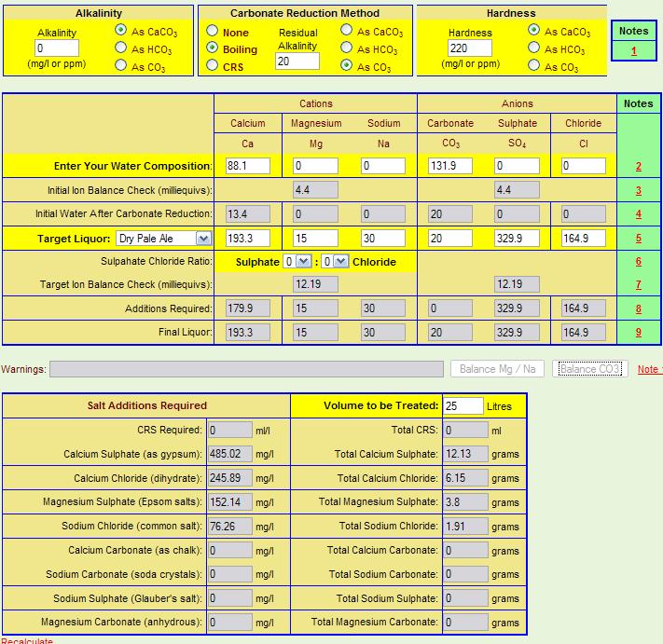Edit the water composition Chloride field
Image resolution: width=663 pixels, height=644 pixels.
coord(584,166)
